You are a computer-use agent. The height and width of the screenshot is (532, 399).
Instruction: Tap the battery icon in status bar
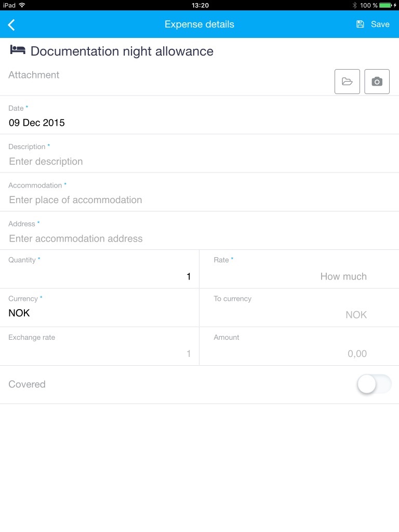[x=385, y=5]
